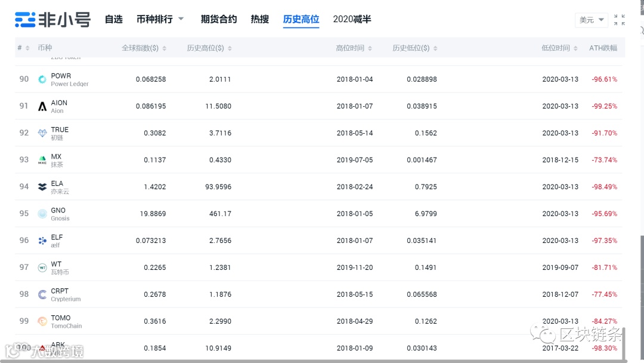Screen dimensions: 644x363
Task: Click the MX coin icon
Action: pyautogui.click(x=42, y=160)
